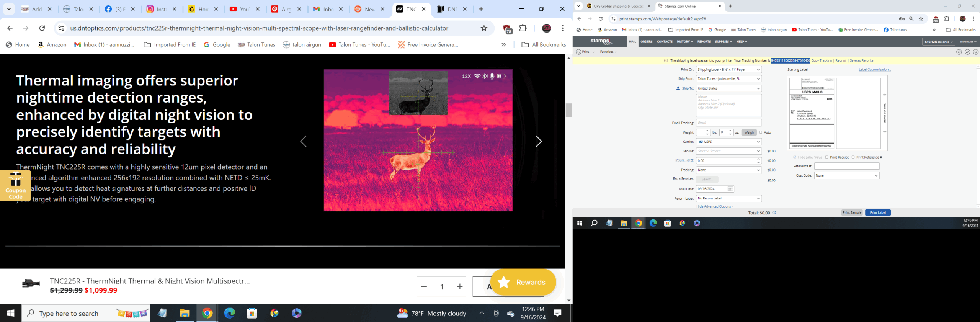Click password key icon in Stamps address bar
Image resolution: width=980 pixels, height=322 pixels.
point(902,19)
